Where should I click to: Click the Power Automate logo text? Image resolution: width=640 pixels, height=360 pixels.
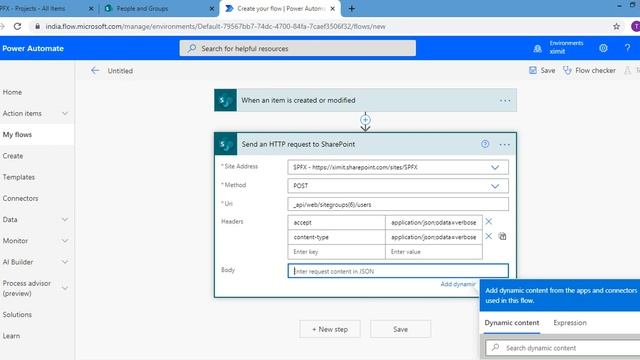[x=33, y=48]
